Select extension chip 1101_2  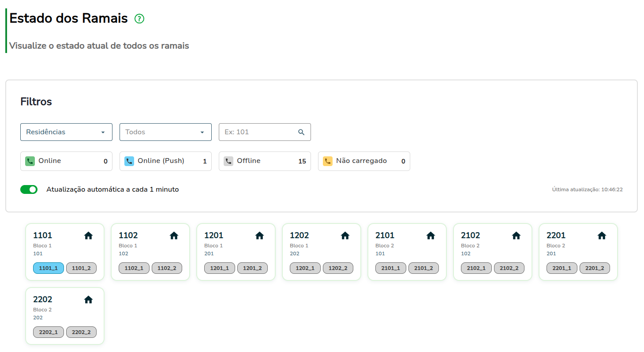coord(81,268)
